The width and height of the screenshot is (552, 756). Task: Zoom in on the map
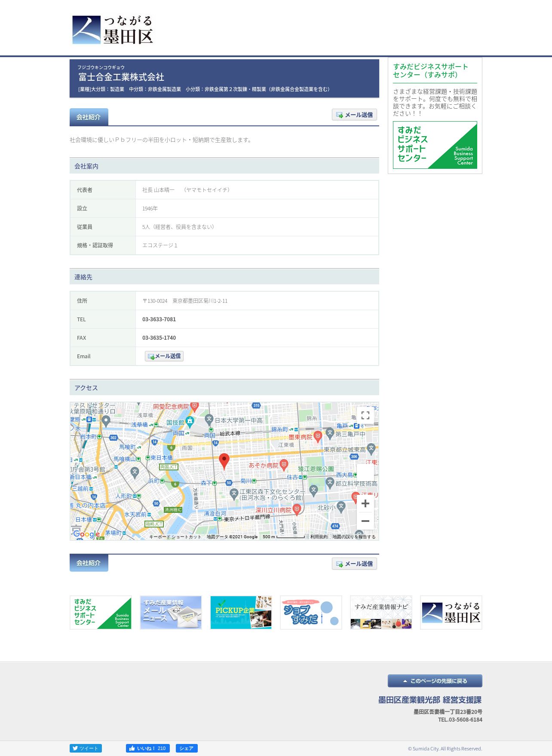tap(365, 503)
